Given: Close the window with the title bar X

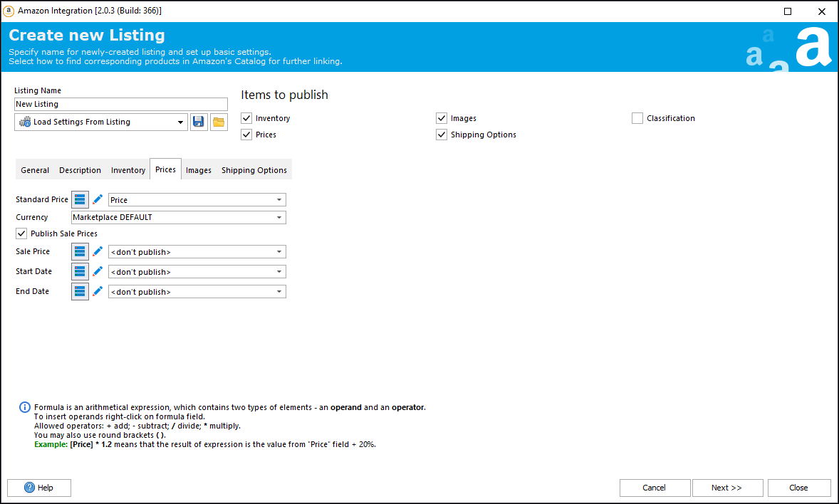Looking at the screenshot, I should pyautogui.click(x=822, y=11).
